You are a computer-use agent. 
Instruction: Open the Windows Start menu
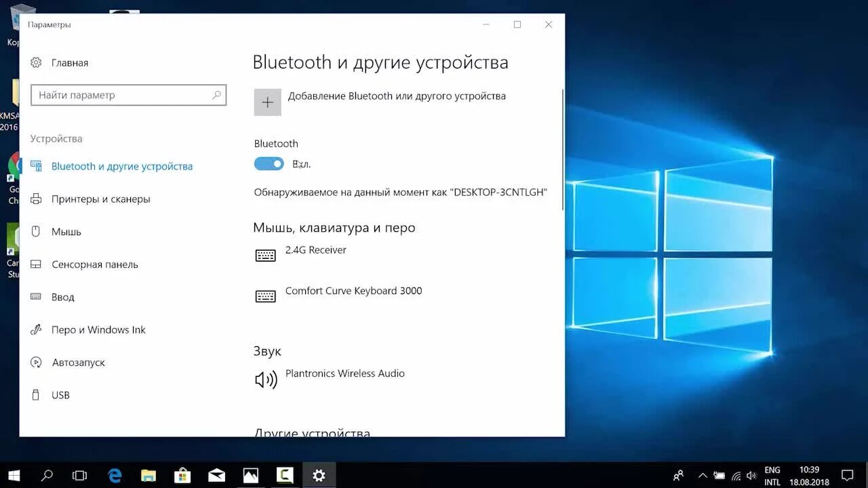(14, 475)
